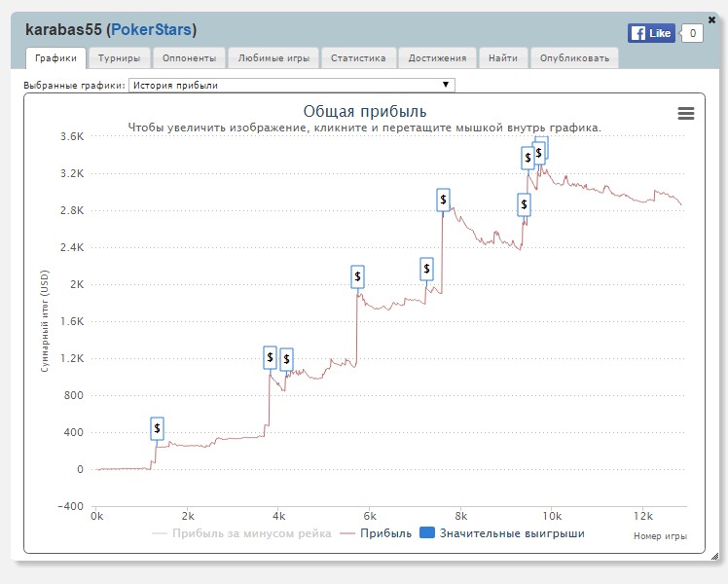Click the dollar marker just above 3.2K level
728x584 pixels.
(x=528, y=158)
